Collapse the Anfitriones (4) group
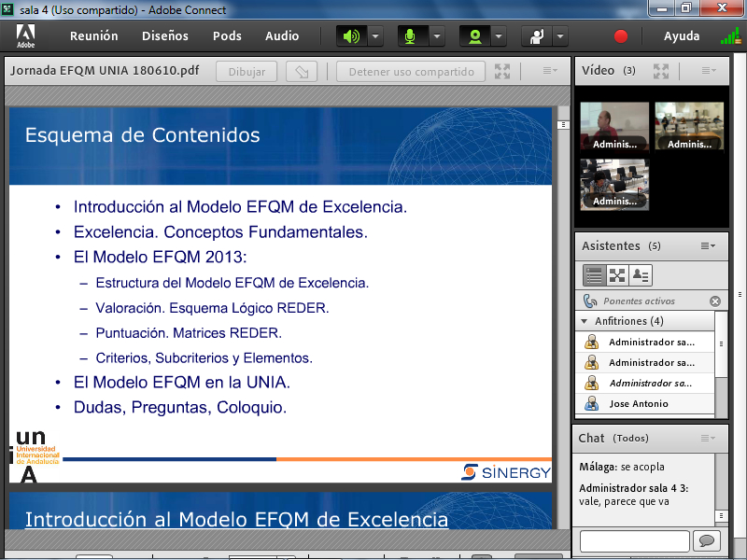747x560 pixels. coord(585,321)
